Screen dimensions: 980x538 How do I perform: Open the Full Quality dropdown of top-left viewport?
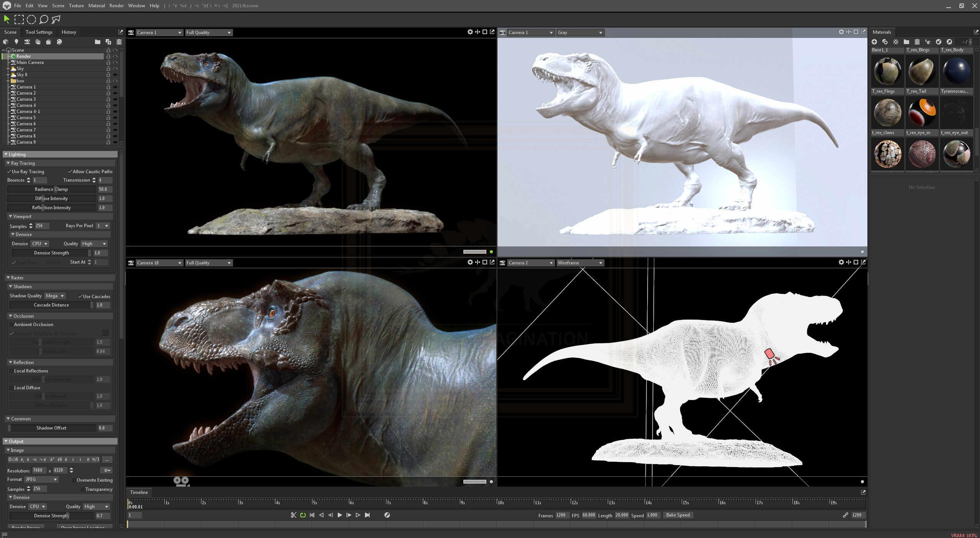pos(208,32)
